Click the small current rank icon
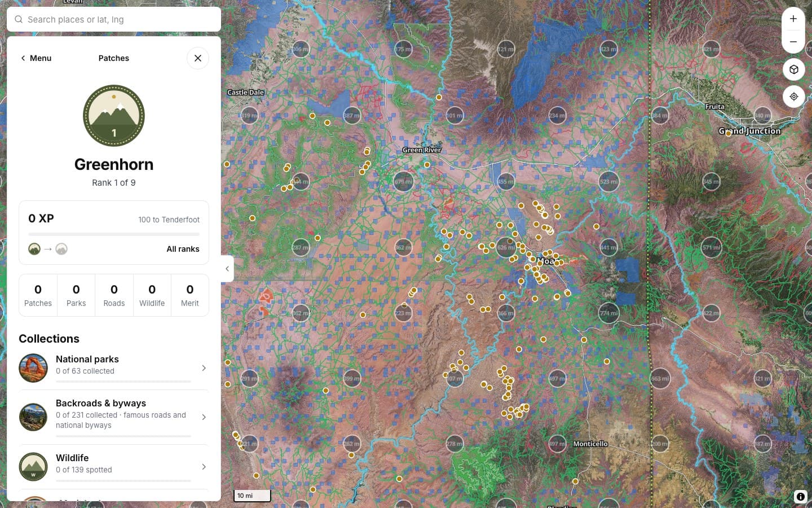812x508 pixels. click(x=34, y=249)
